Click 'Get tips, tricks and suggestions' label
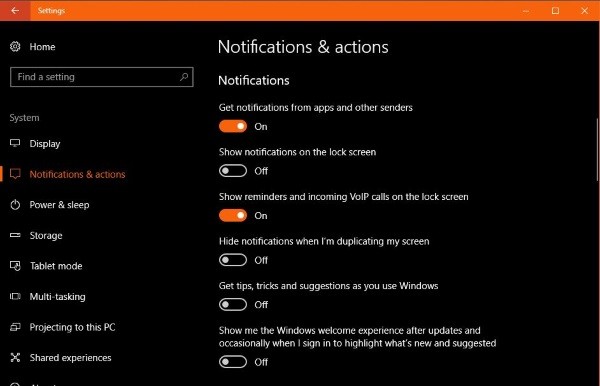Image resolution: width=600 pixels, height=386 pixels. (328, 286)
